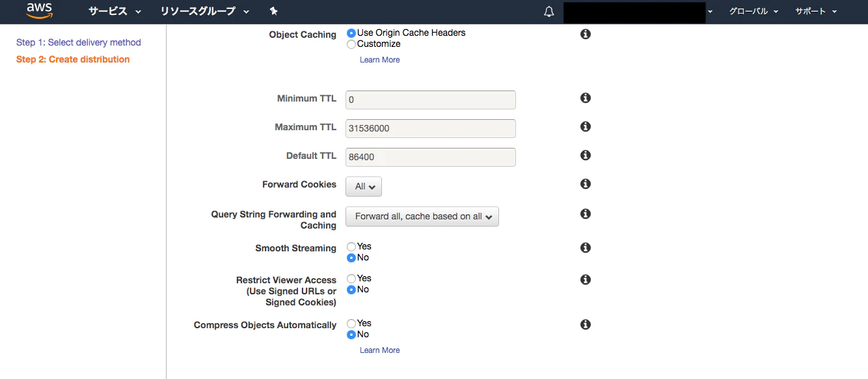868x379 pixels.
Task: Set Compress Objects Automatically to No
Action: (351, 334)
